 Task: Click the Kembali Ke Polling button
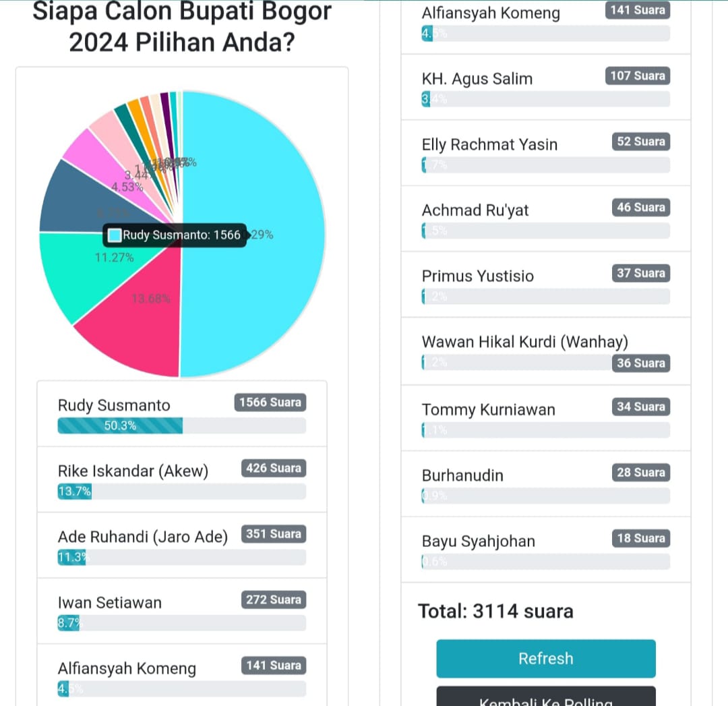point(546,697)
